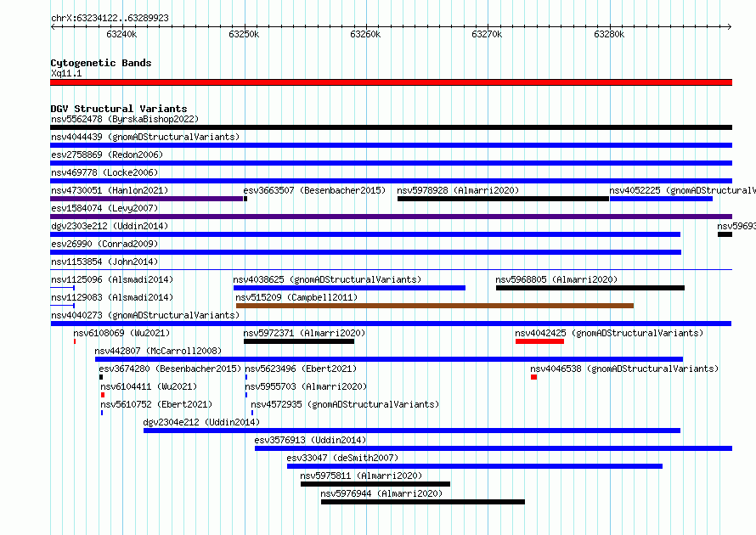Click the right arrowhead of the ruler
The width and height of the screenshot is (756, 535).
pos(730,27)
